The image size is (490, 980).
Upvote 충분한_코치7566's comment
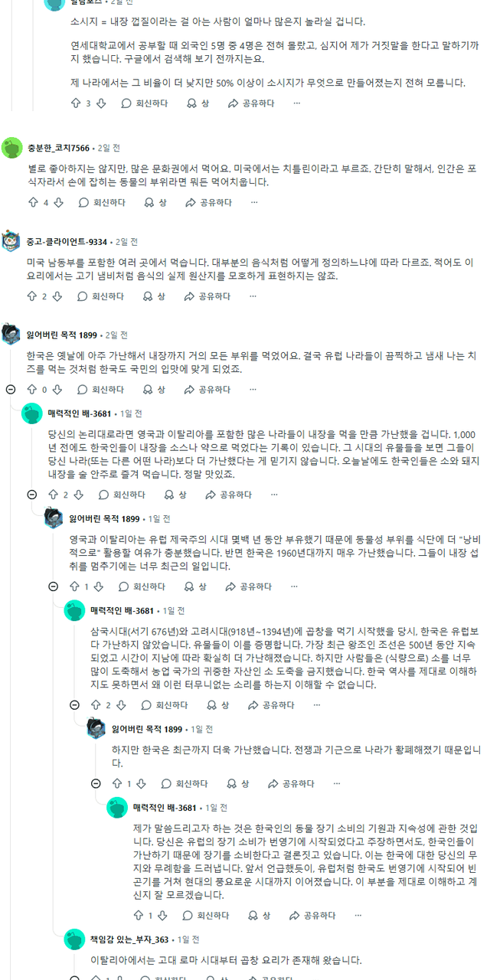[32, 203]
